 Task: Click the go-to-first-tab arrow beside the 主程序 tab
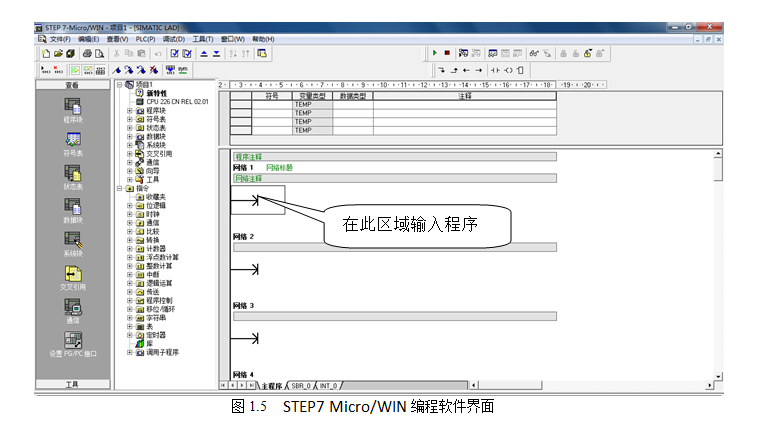point(223,385)
